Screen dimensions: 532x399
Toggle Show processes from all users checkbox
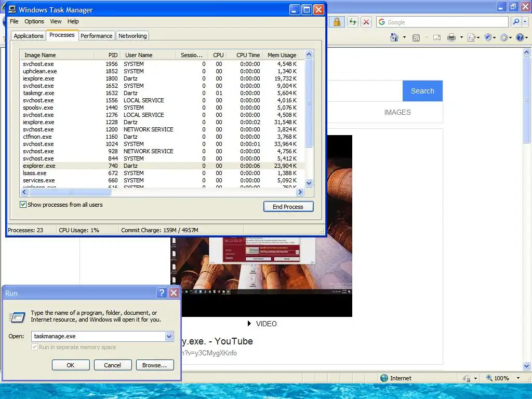pos(23,205)
